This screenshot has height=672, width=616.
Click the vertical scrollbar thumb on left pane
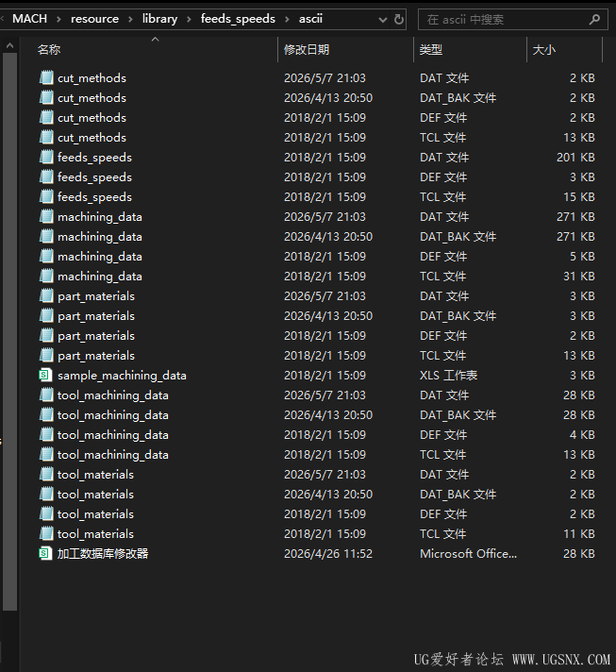coord(9,331)
